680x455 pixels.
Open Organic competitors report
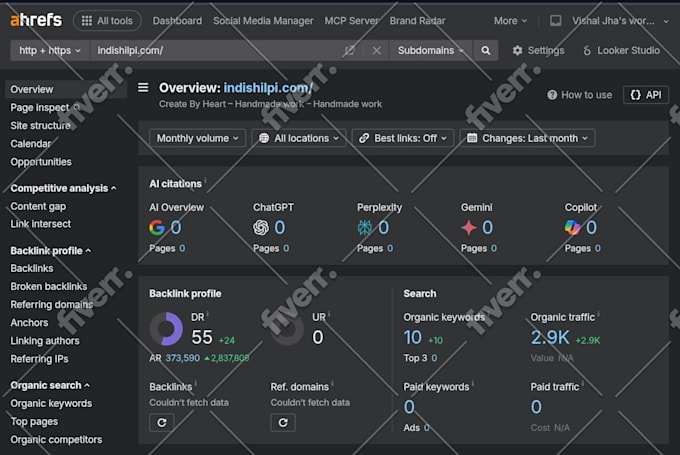[56, 440]
